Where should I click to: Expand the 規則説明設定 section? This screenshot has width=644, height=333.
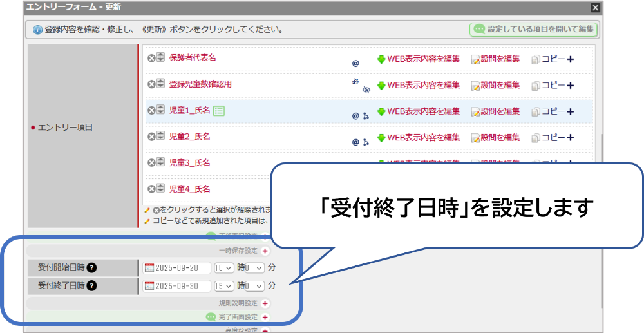[x=265, y=303]
